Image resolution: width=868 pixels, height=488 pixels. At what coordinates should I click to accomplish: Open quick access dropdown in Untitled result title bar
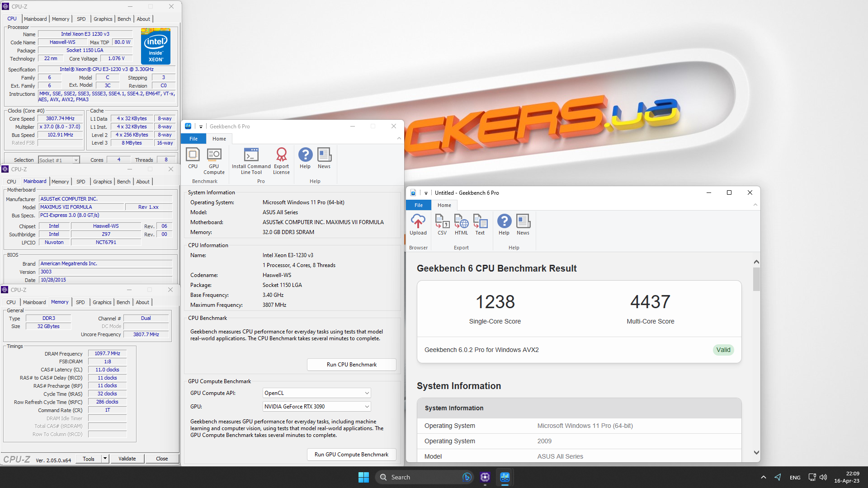pyautogui.click(x=426, y=193)
